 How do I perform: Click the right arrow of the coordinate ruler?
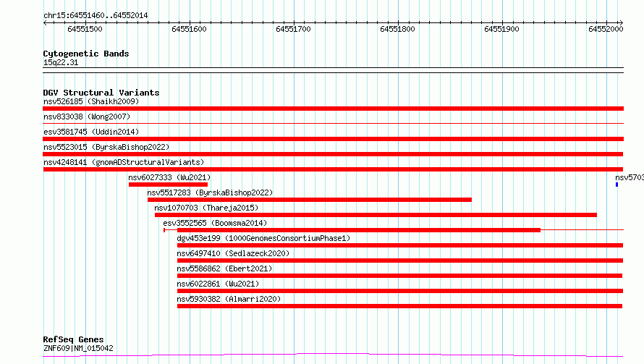point(622,23)
